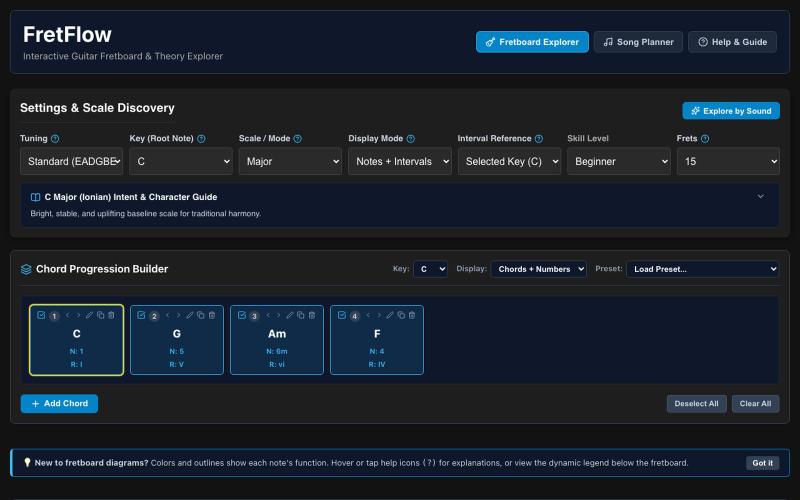Delete the C chord with trash icon
Screen dimensions: 800x500
(x=111, y=315)
